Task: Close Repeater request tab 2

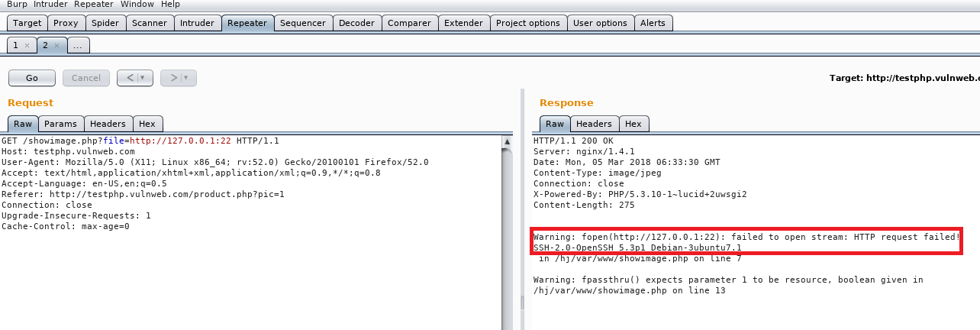Action: (x=56, y=46)
